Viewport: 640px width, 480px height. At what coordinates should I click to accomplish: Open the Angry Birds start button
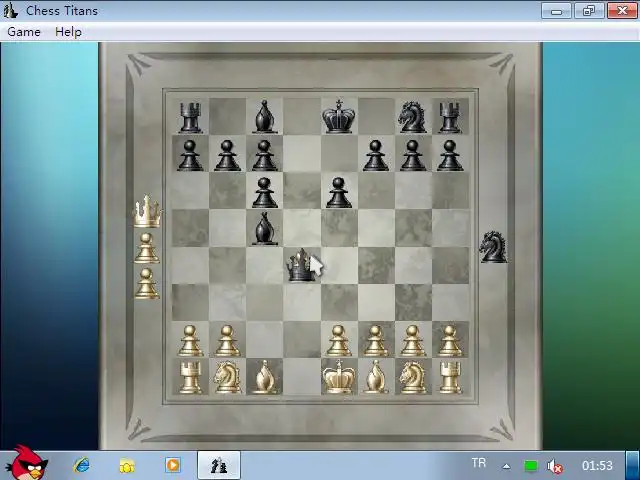(x=27, y=464)
